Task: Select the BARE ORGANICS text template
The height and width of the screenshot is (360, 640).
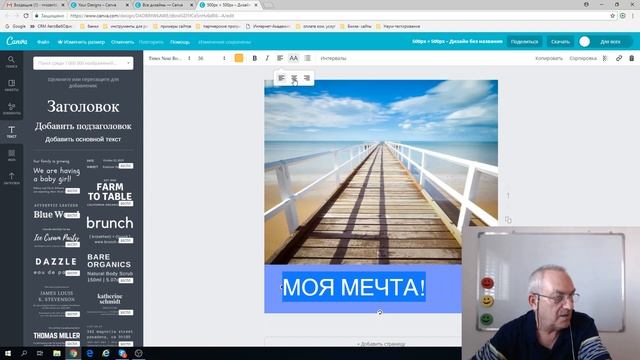Action: point(110,268)
